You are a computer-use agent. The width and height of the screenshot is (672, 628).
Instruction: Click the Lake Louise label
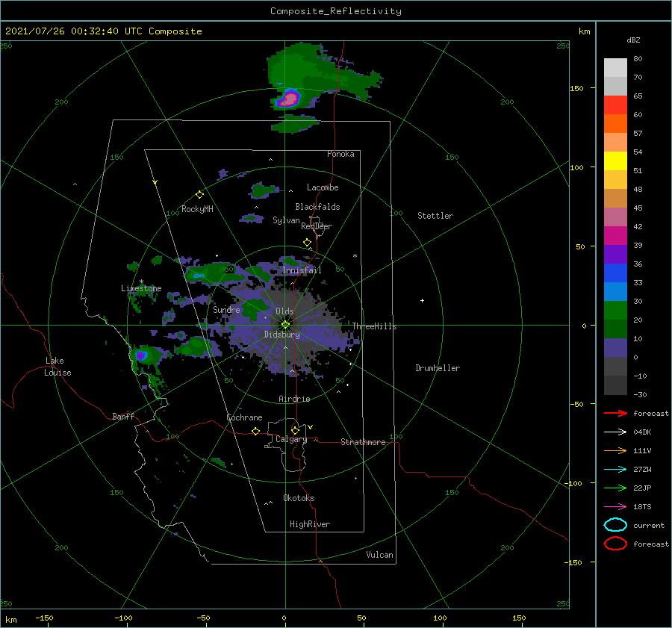(x=57, y=367)
